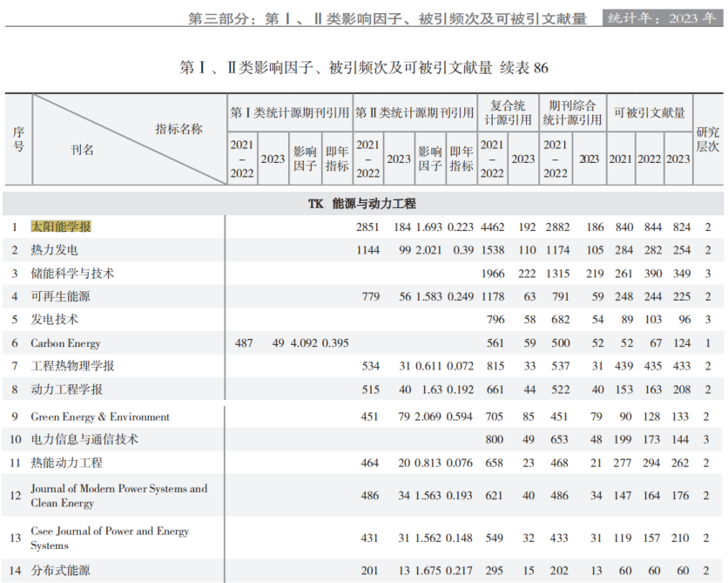Click 太阳能学报 2023 citable count 824
The width and height of the screenshot is (728, 583).
682,227
